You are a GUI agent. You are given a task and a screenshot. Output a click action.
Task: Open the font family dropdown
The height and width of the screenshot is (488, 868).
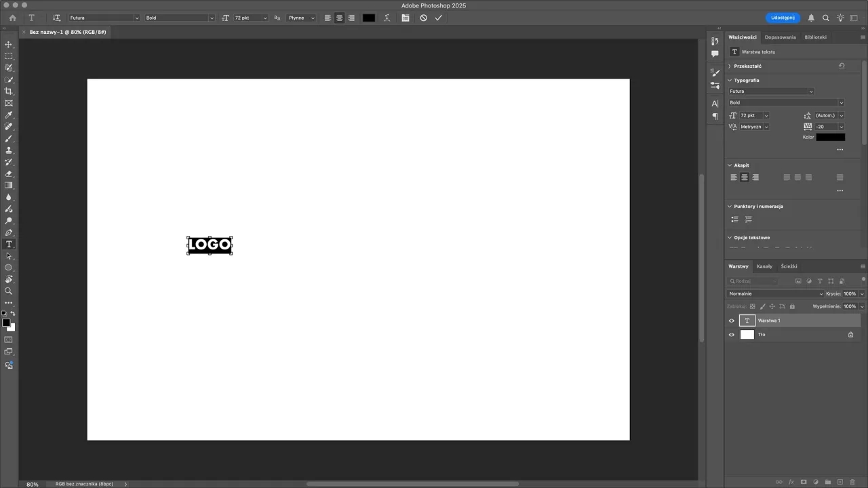[771, 91]
